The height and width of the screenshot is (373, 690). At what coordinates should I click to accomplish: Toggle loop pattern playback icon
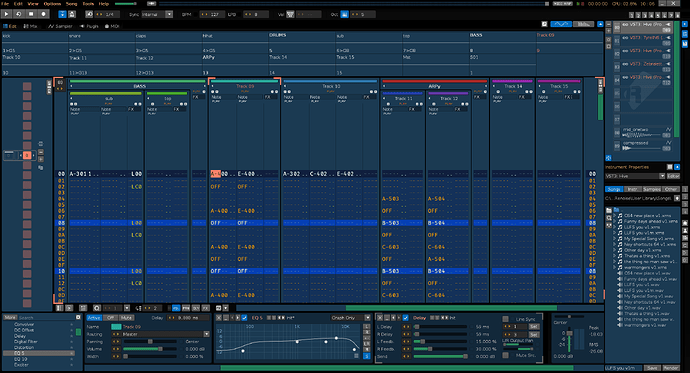[18, 14]
